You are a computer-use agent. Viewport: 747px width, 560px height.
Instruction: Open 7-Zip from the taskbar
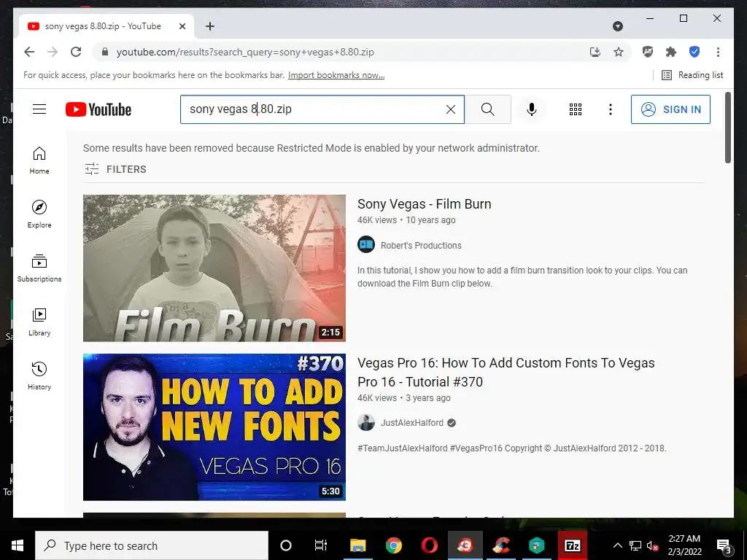point(573,545)
